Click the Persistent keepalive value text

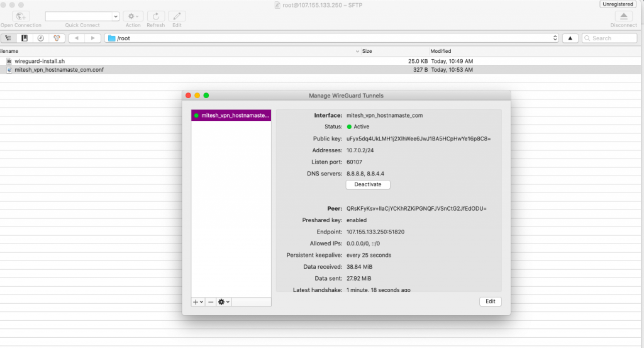[369, 255]
